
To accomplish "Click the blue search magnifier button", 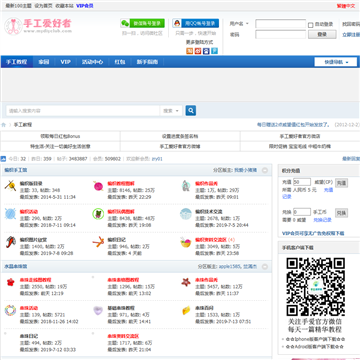I will [x=191, y=110].
